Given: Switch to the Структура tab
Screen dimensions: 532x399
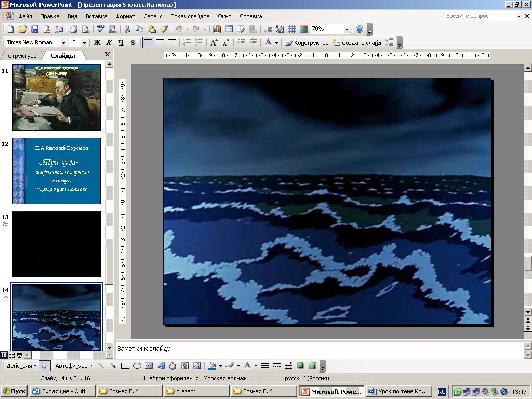Looking at the screenshot, I should point(22,56).
